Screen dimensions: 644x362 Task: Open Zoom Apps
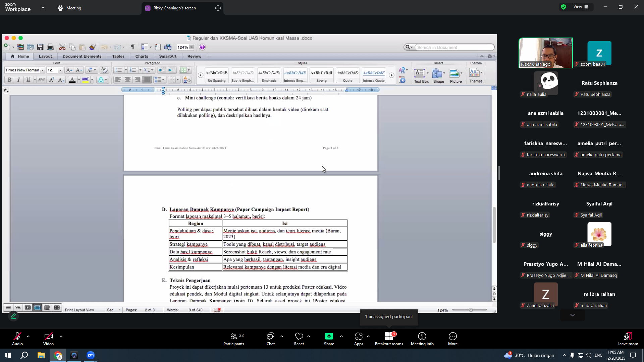coord(359,339)
